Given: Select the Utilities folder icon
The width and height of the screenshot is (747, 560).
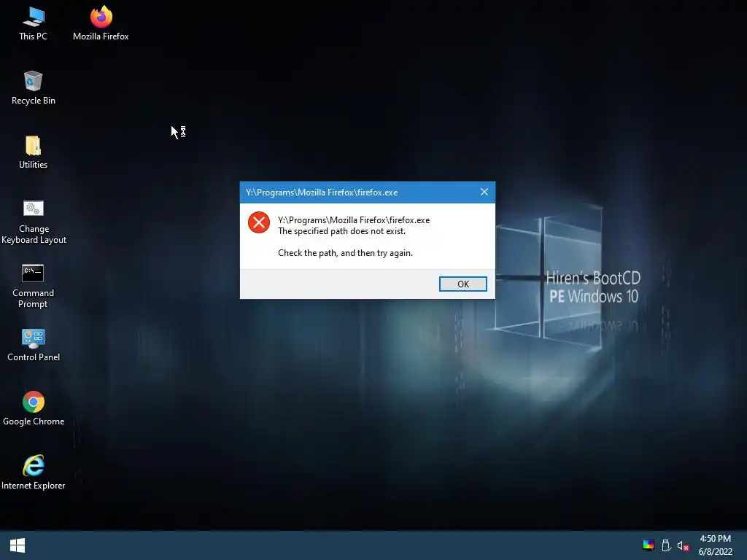Looking at the screenshot, I should click(34, 152).
